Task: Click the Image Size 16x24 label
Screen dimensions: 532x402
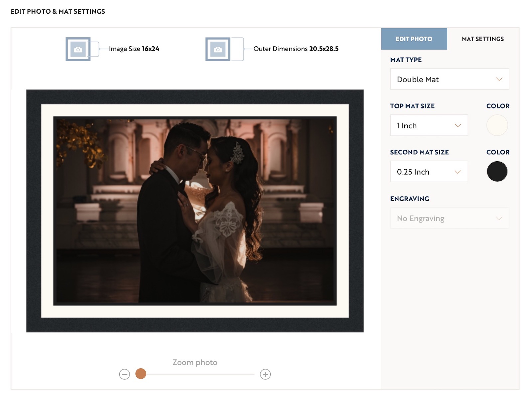Action: point(134,49)
